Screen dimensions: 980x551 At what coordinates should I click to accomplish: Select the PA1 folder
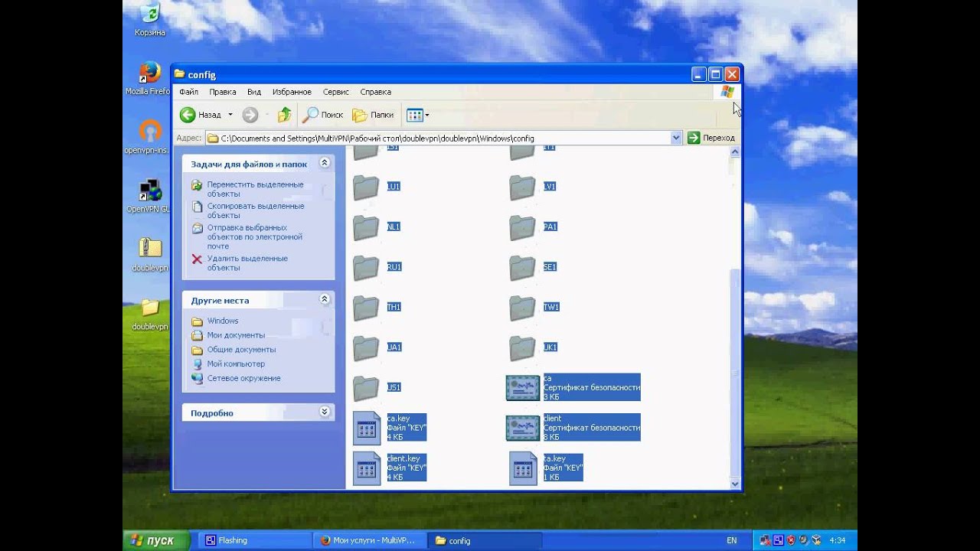[x=533, y=227]
